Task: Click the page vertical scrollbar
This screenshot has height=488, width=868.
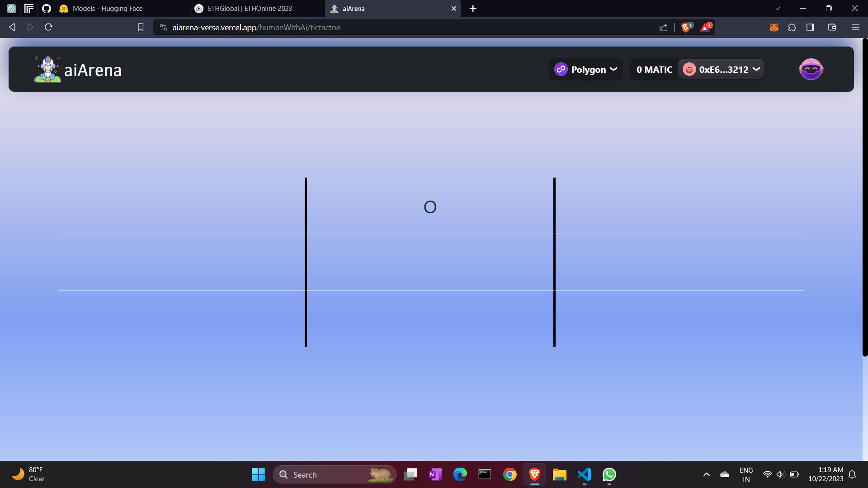Action: (x=865, y=197)
